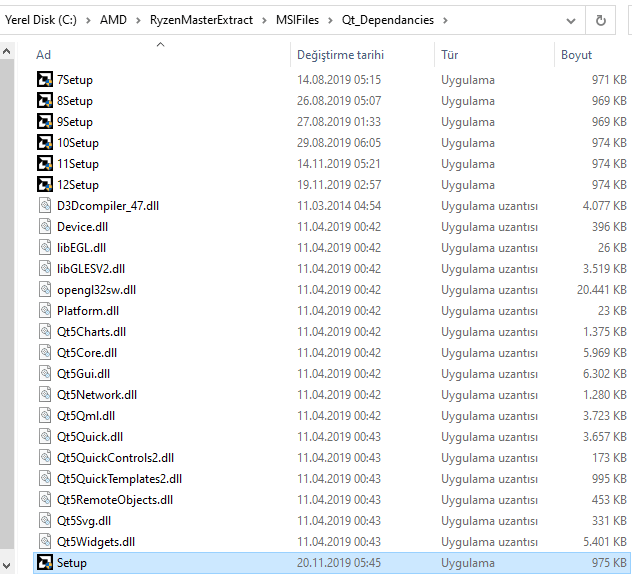Select the 11Setup application icon

coord(45,163)
